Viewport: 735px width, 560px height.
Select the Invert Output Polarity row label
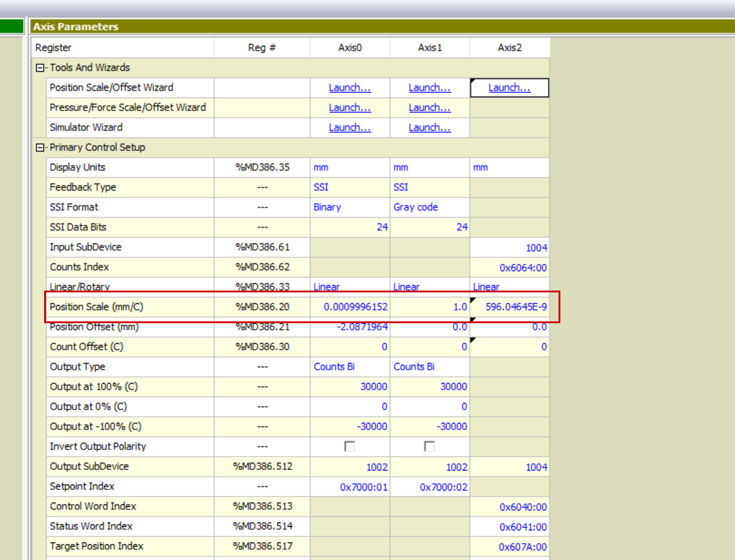[x=98, y=446]
